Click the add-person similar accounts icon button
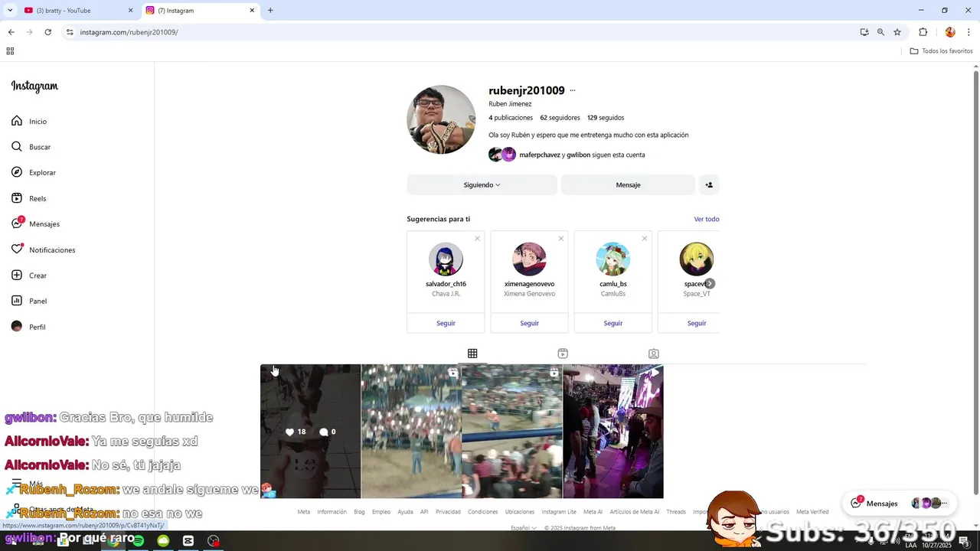Viewport: 980px width, 551px height. (709, 184)
